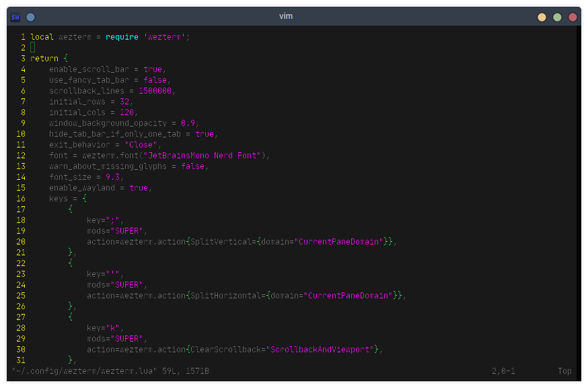Image resolution: width=588 pixels, height=388 pixels.
Task: Click the red close dot
Action: [573, 15]
